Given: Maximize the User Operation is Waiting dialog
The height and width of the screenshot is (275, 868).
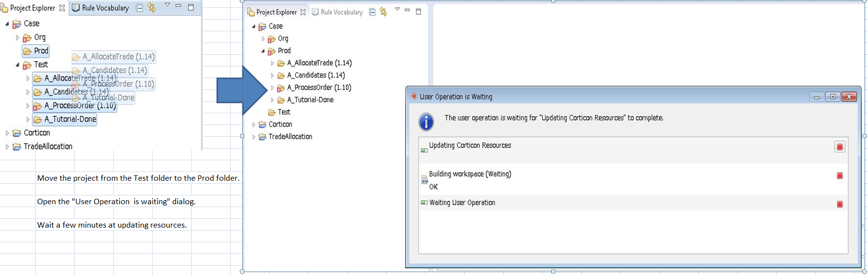Looking at the screenshot, I should (x=833, y=97).
